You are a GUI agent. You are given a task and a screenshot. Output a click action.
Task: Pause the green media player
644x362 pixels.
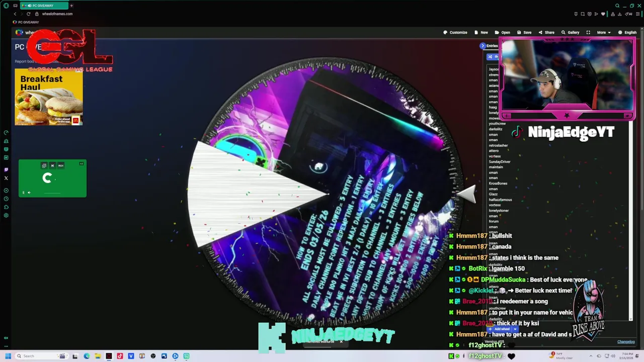coord(23,193)
